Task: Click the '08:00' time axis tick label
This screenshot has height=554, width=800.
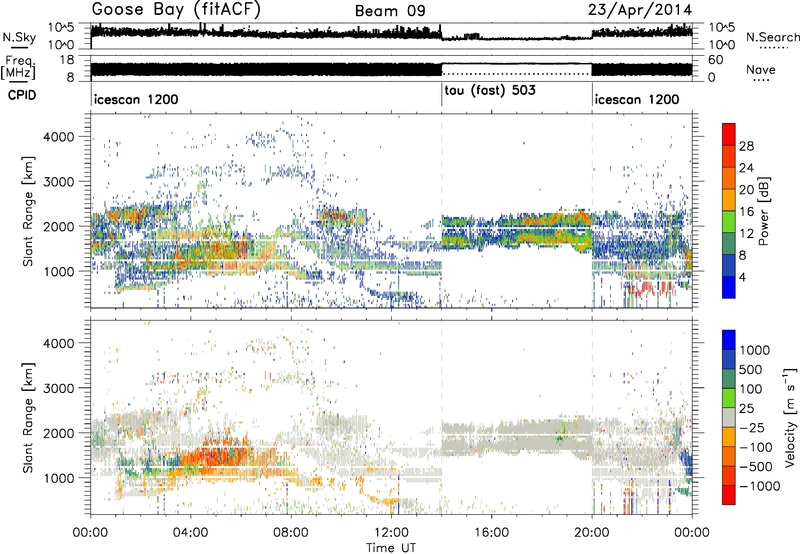Action: tap(291, 533)
